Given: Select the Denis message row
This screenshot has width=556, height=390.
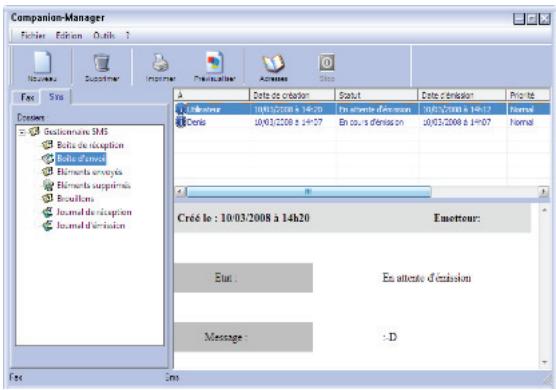Looking at the screenshot, I should point(362,122).
